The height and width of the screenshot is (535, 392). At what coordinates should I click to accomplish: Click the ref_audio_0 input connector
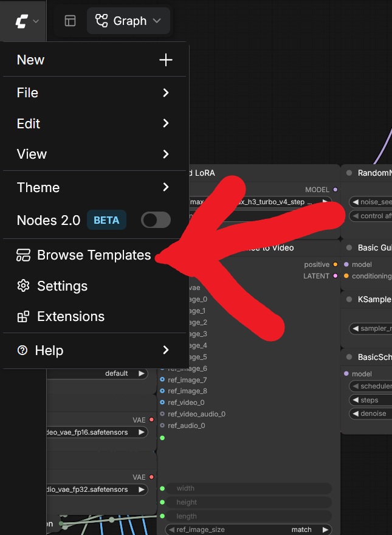[x=162, y=426]
